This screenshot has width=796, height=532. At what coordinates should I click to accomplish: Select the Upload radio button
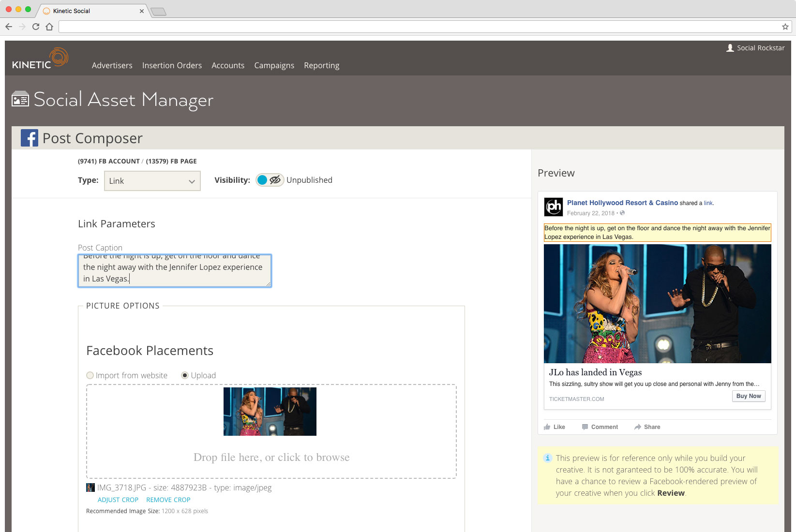click(185, 375)
